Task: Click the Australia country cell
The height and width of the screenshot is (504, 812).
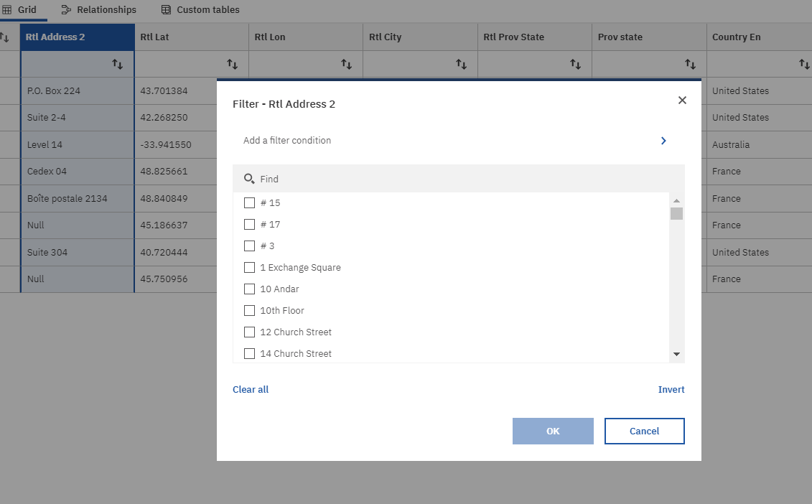Action: 759,144
